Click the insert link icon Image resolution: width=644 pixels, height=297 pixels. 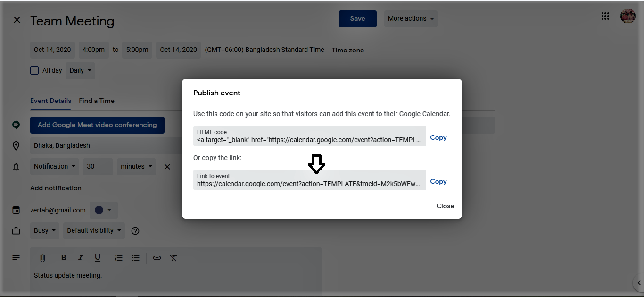click(157, 258)
